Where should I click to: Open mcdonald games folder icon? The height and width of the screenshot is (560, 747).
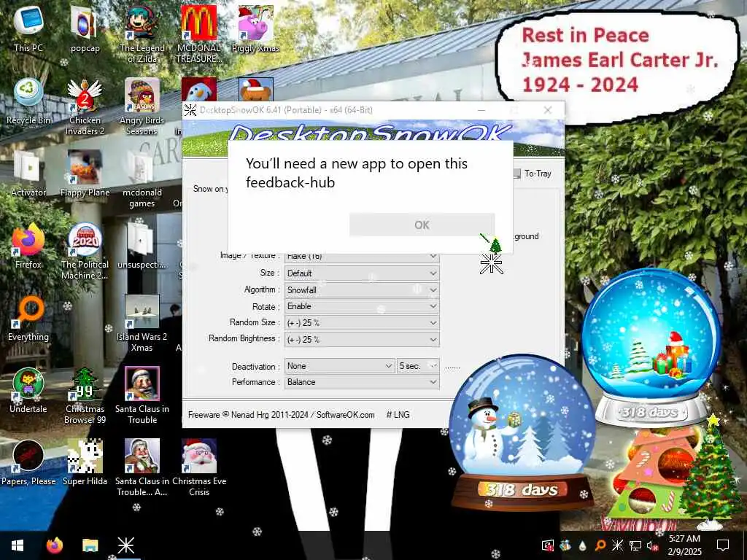[142, 179]
